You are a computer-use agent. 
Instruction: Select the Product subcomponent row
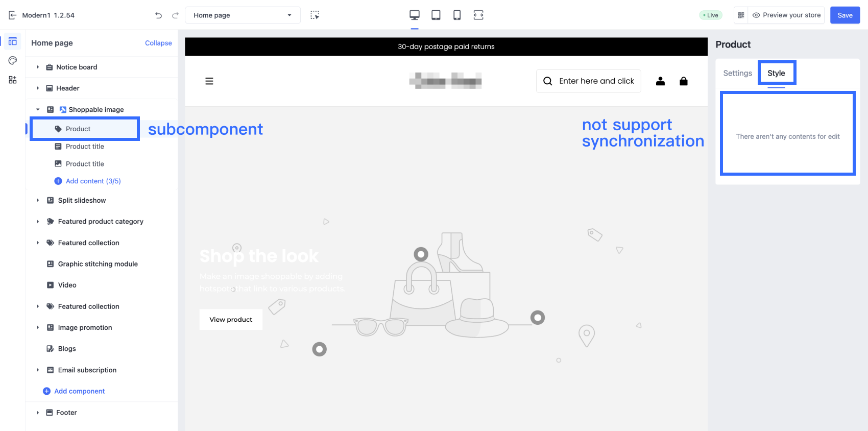pos(85,129)
